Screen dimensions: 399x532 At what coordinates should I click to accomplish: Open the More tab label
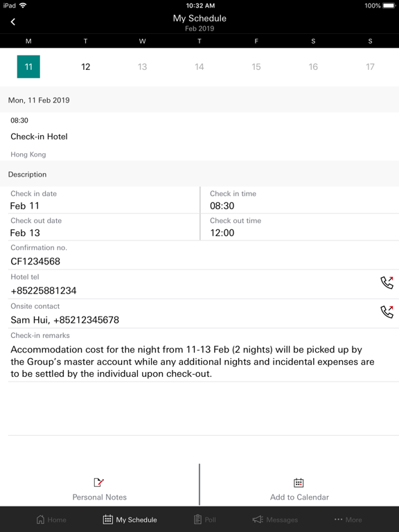353,520
